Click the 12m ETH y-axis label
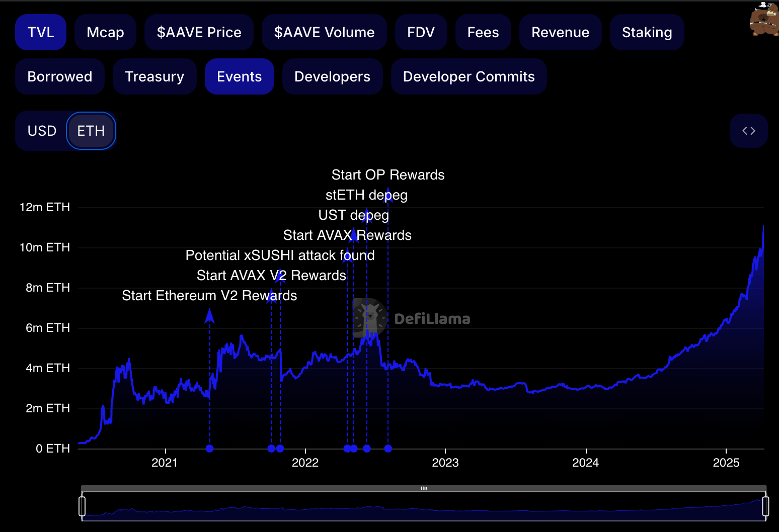779x532 pixels. point(45,207)
